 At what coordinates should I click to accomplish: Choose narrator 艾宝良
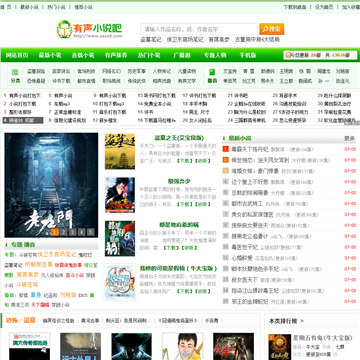[x=230, y=71]
